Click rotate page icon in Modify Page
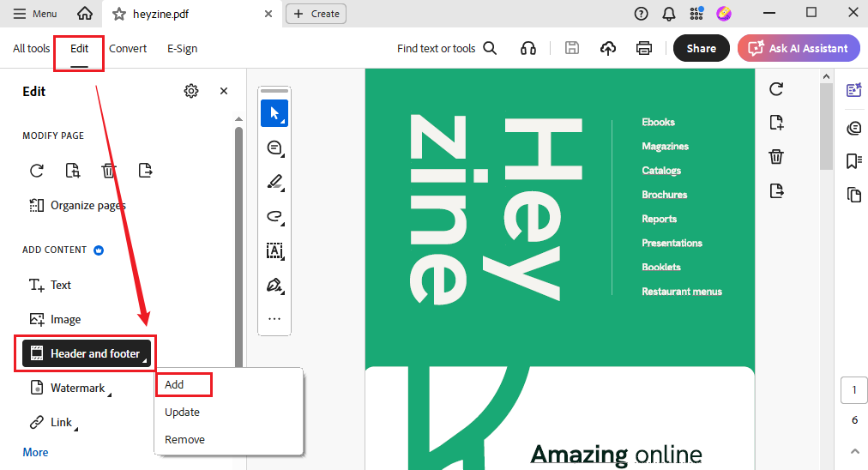The width and height of the screenshot is (868, 470). click(x=37, y=171)
